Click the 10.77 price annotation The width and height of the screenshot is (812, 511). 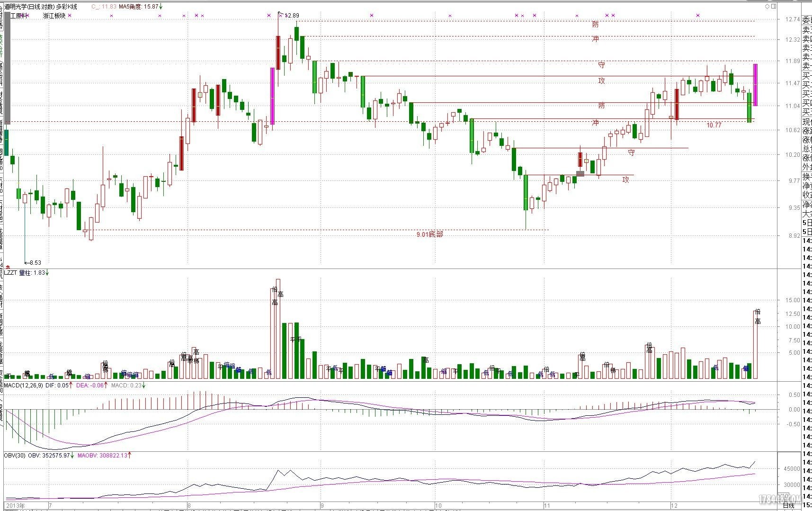[714, 125]
